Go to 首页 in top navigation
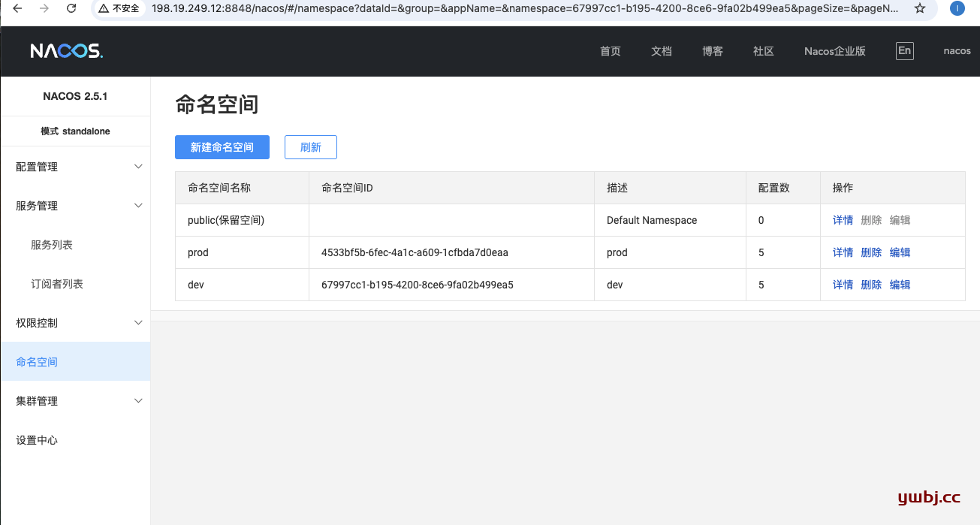The height and width of the screenshot is (525, 980). click(611, 51)
